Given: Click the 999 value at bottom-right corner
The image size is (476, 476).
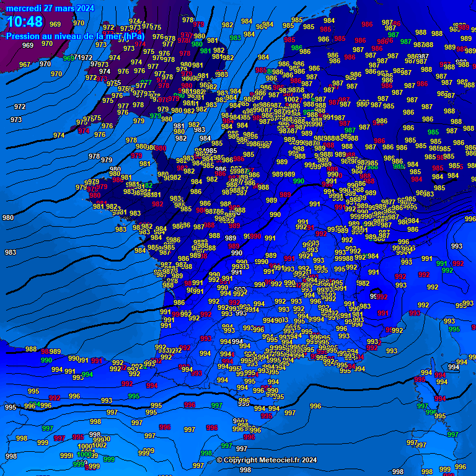Looking at the screenshot, I should [x=444, y=470].
